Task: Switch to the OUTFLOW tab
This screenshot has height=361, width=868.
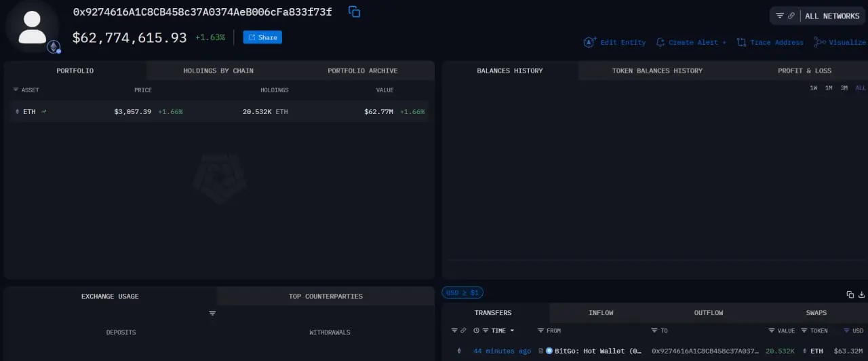Action: pyautogui.click(x=709, y=313)
